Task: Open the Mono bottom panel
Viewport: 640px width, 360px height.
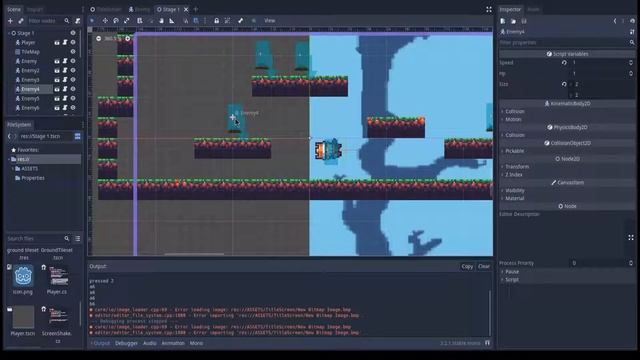Action: coord(196,343)
